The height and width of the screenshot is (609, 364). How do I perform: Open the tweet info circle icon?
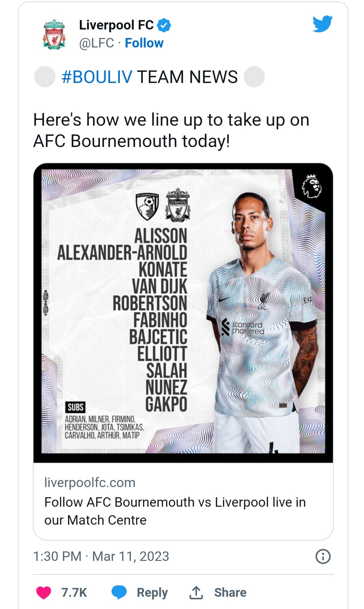pyautogui.click(x=323, y=557)
